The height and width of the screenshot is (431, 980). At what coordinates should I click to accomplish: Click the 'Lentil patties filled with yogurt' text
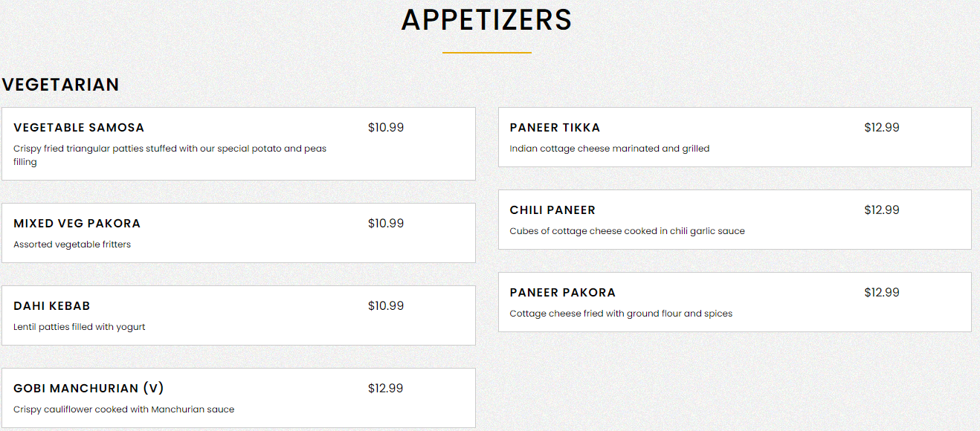[80, 327]
